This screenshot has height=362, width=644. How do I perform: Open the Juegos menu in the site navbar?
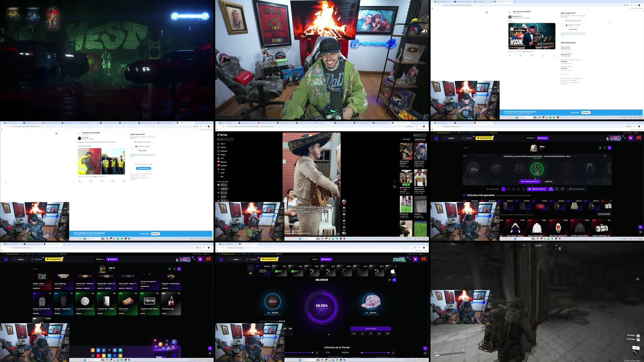[x=451, y=138]
